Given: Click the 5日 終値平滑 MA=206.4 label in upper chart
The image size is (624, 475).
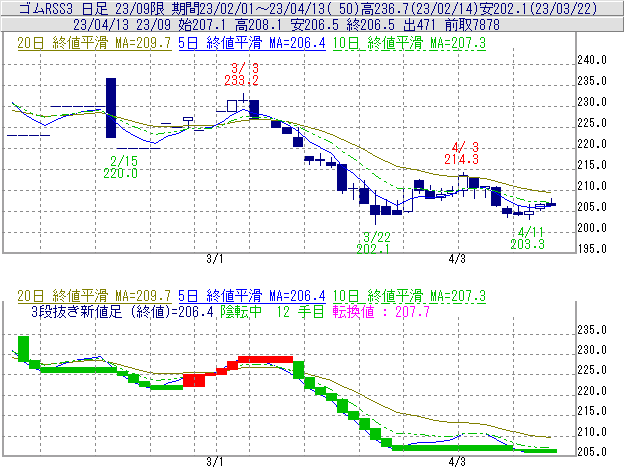Looking at the screenshot, I should [x=252, y=43].
